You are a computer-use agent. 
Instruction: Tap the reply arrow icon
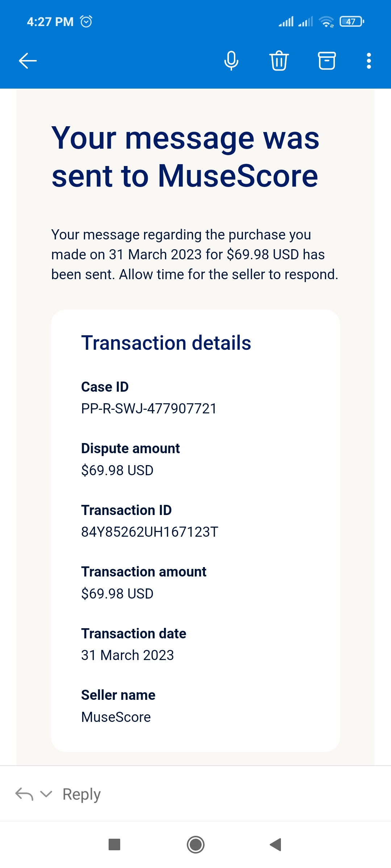click(x=24, y=794)
